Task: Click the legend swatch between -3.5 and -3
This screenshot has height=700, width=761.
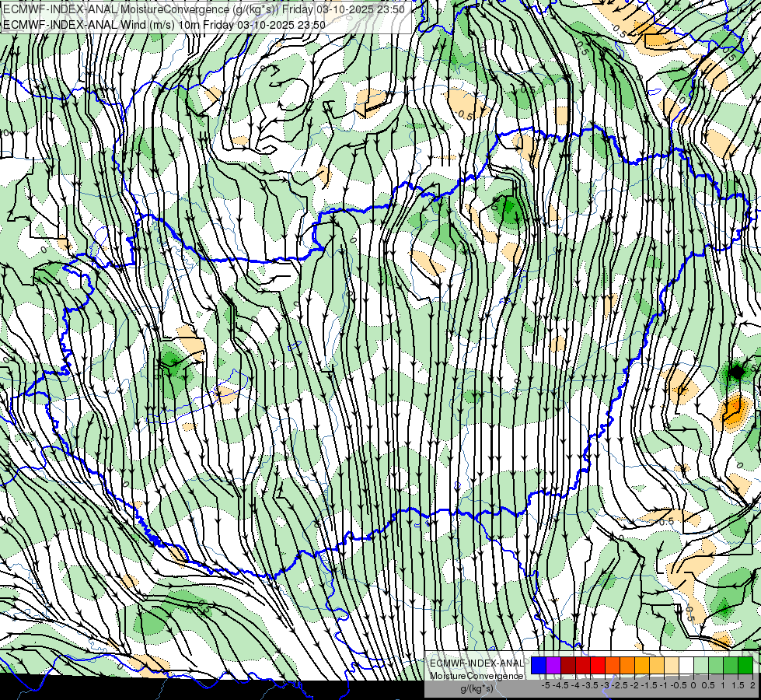Action: (598, 665)
